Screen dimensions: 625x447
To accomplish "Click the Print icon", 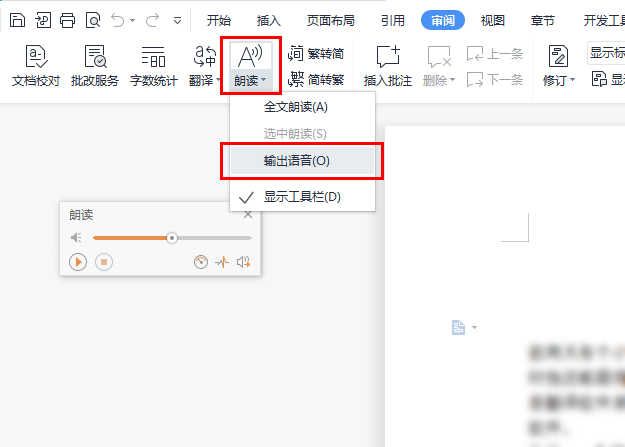I will [67, 20].
